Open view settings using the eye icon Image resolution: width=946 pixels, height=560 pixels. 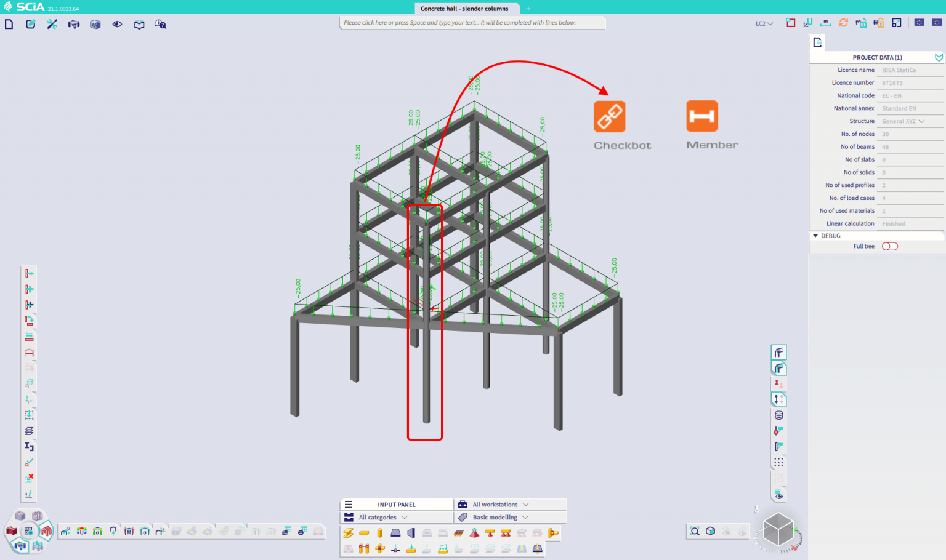click(117, 24)
